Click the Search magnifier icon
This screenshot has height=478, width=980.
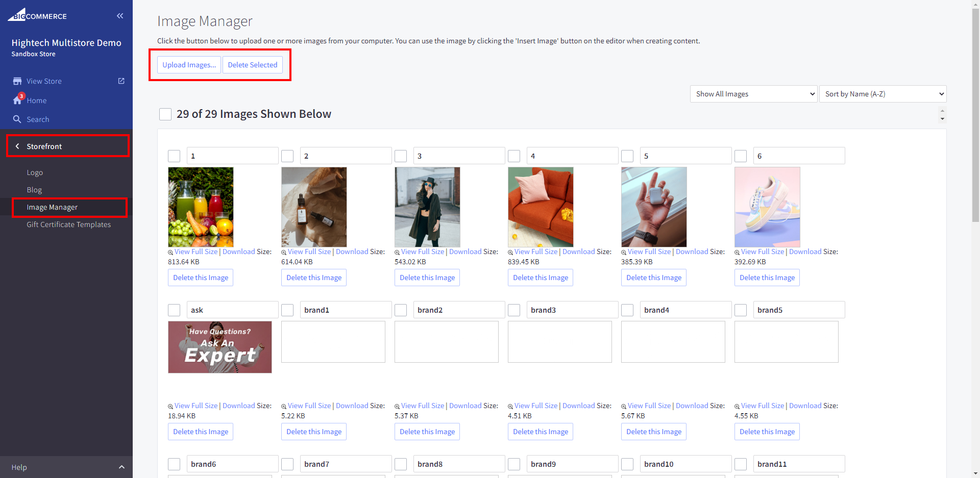pos(17,119)
